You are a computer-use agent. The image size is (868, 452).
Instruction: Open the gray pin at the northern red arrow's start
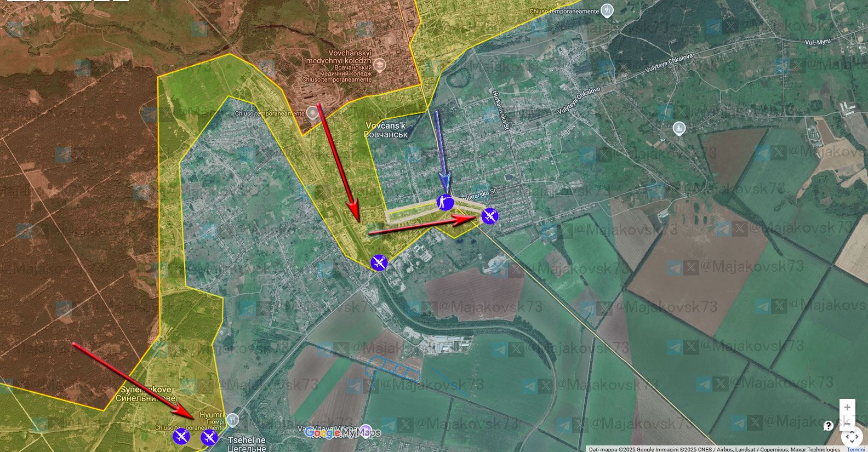pyautogui.click(x=313, y=113)
